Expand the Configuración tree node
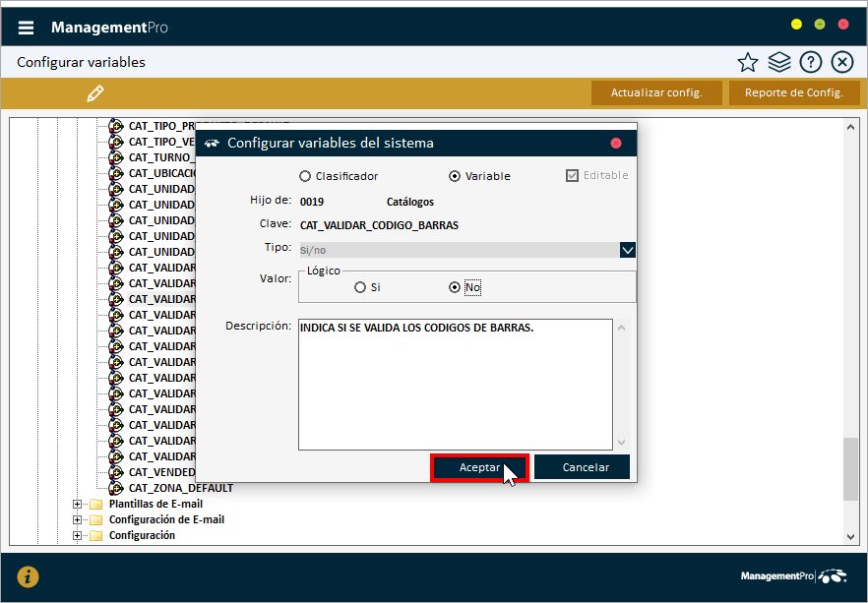 [77, 535]
